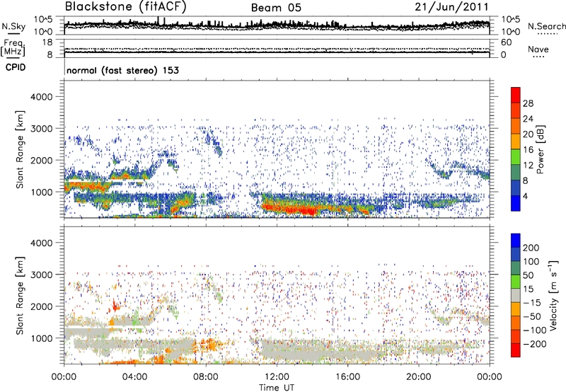Image resolution: width=566 pixels, height=392 pixels.
Task: Click the -100 label on velocity color bar
Action: click(x=535, y=330)
